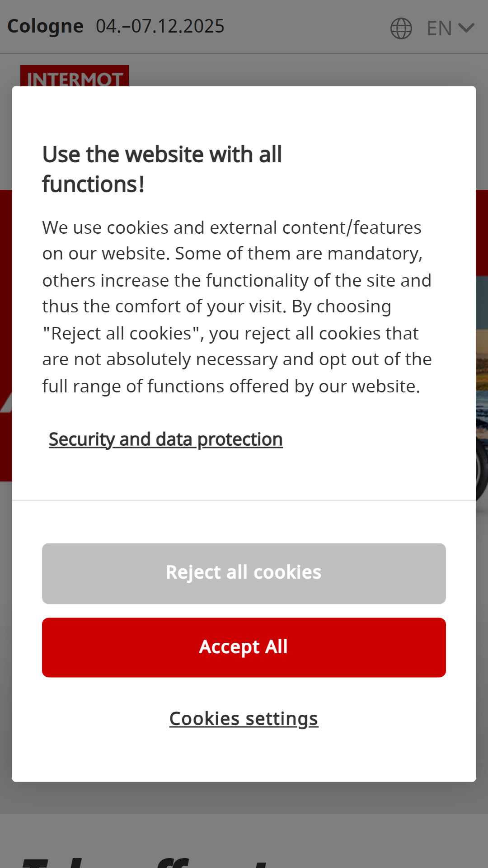The image size is (488, 868).
Task: Click the INTERMOT logo
Action: (75, 76)
